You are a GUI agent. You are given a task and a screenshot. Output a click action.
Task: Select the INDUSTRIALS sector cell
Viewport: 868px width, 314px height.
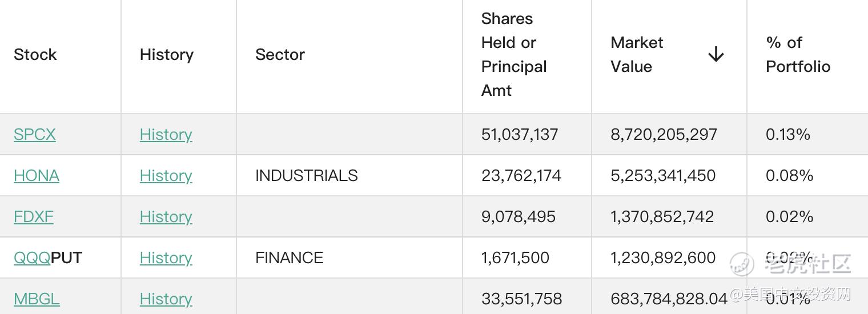tap(307, 176)
